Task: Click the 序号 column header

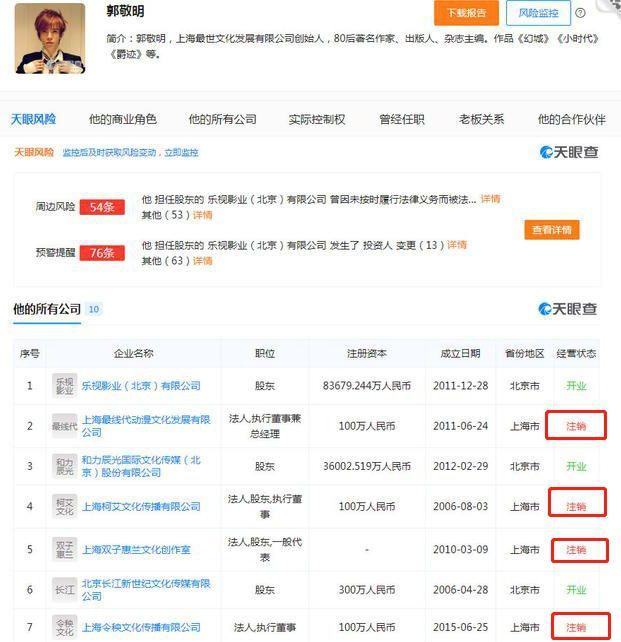Action: tap(29, 353)
